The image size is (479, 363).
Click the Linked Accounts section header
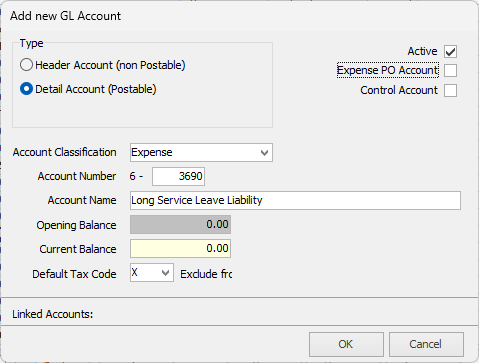(53, 314)
